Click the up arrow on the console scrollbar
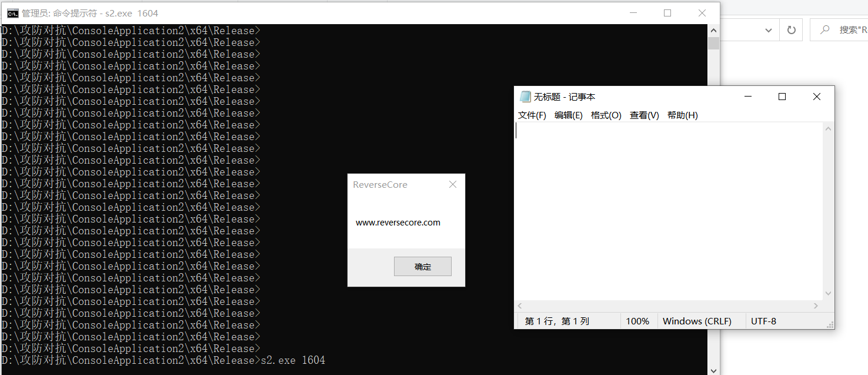The width and height of the screenshot is (868, 375). pyautogui.click(x=713, y=29)
